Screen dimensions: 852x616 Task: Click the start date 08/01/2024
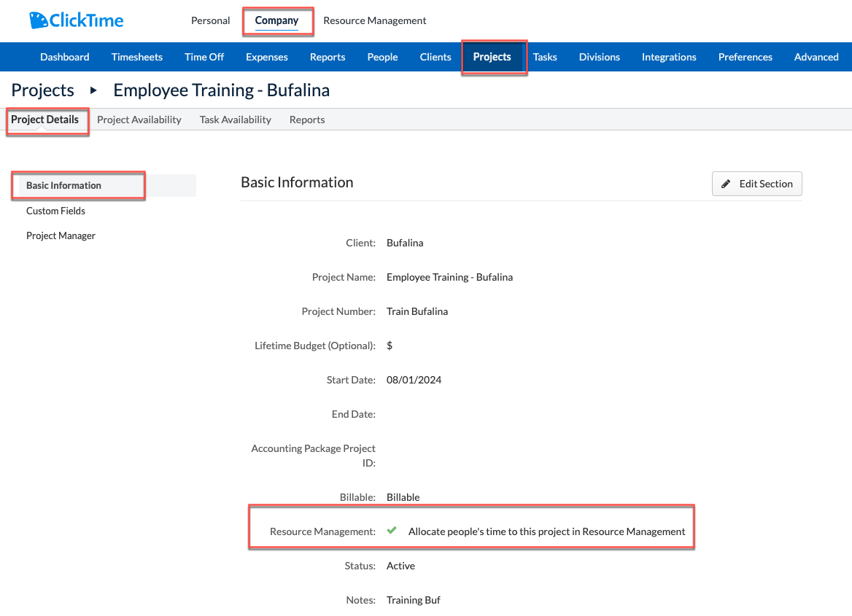point(414,380)
